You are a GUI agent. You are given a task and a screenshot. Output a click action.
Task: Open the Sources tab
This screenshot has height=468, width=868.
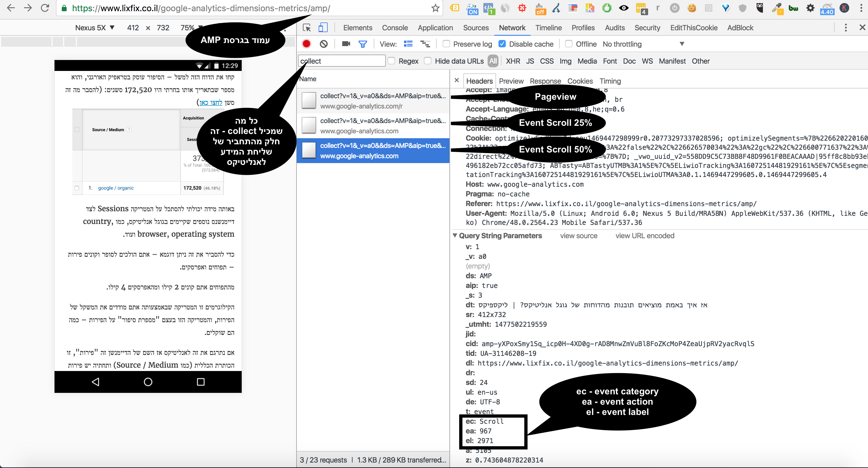click(x=475, y=28)
